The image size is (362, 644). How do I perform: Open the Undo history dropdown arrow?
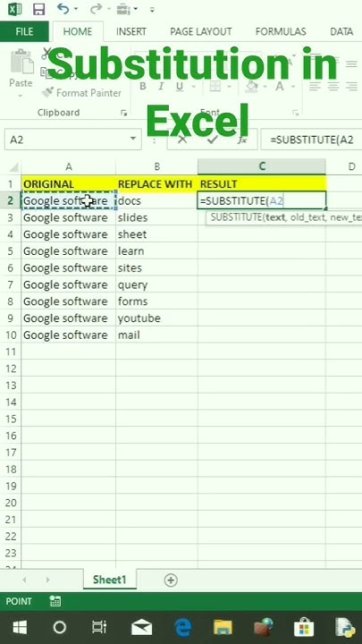76,9
